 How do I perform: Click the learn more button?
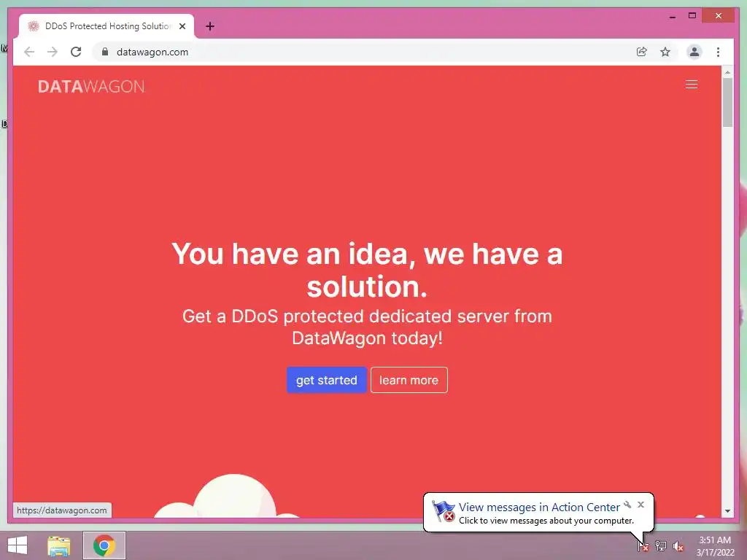(409, 380)
